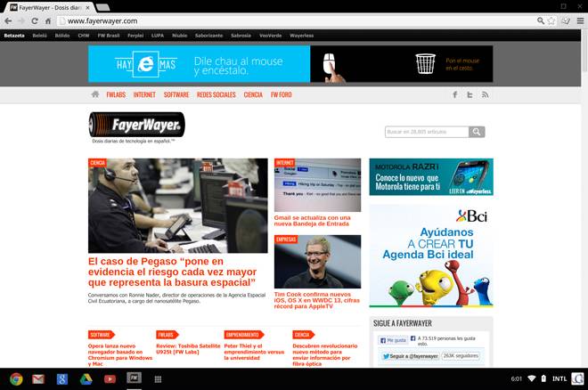Submit search with the magnifier button
The width and height of the screenshot is (588, 390).
[x=477, y=132]
